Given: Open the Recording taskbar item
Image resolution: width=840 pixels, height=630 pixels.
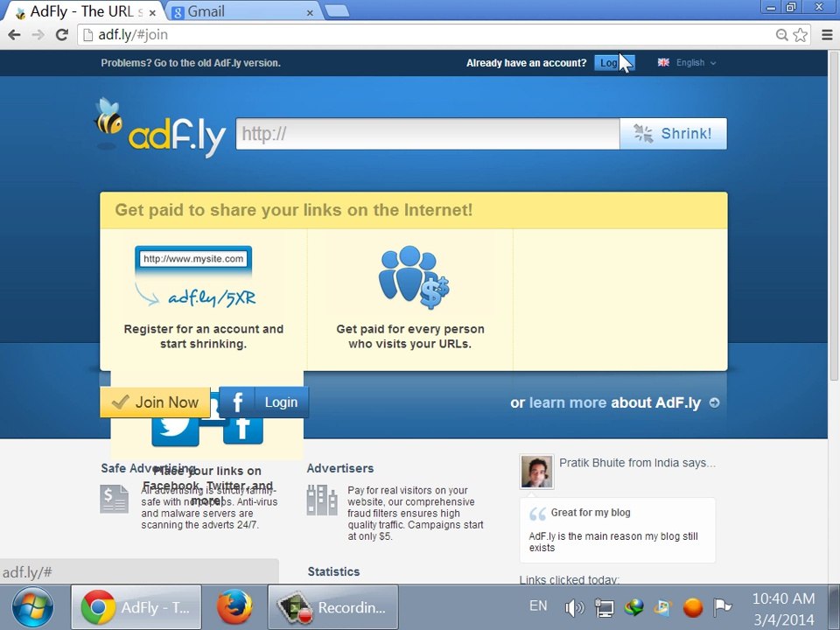Looking at the screenshot, I should 332,607.
